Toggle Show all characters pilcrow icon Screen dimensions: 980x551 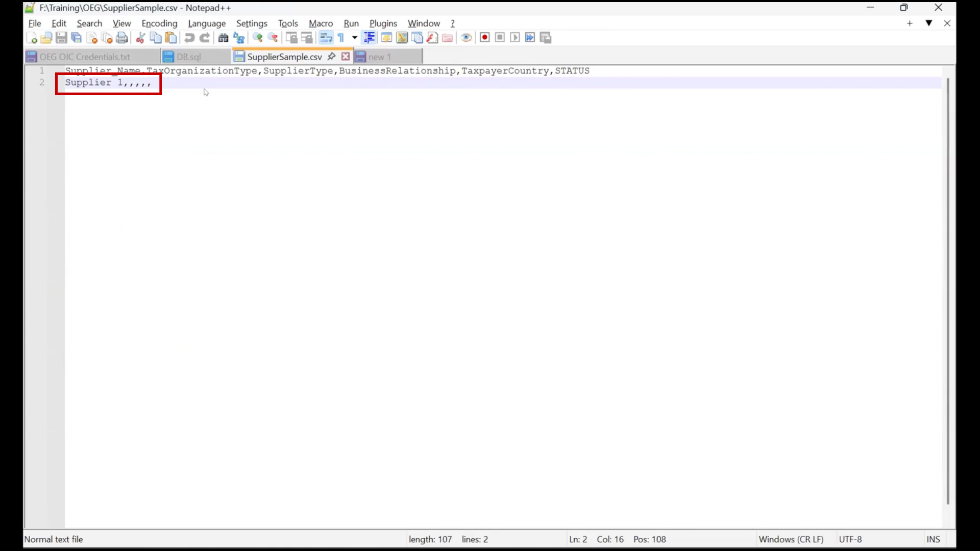pos(341,38)
